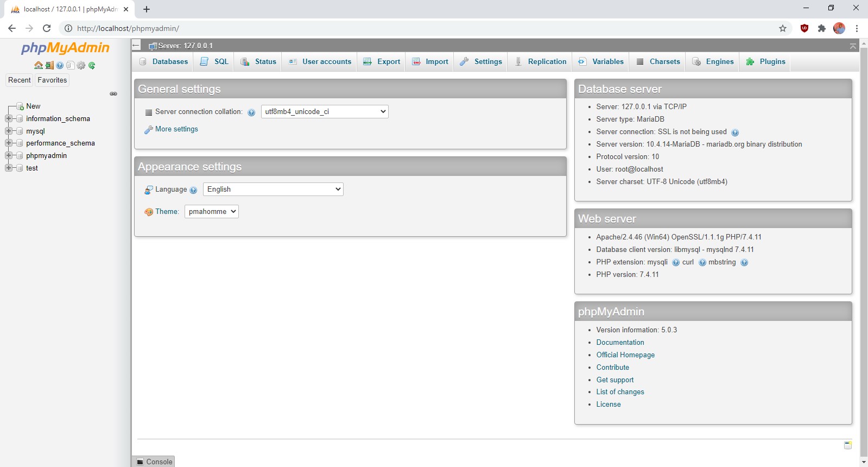Screen dimensions: 868x467
Task: Expand the mysql database tree node
Action: (9, 131)
